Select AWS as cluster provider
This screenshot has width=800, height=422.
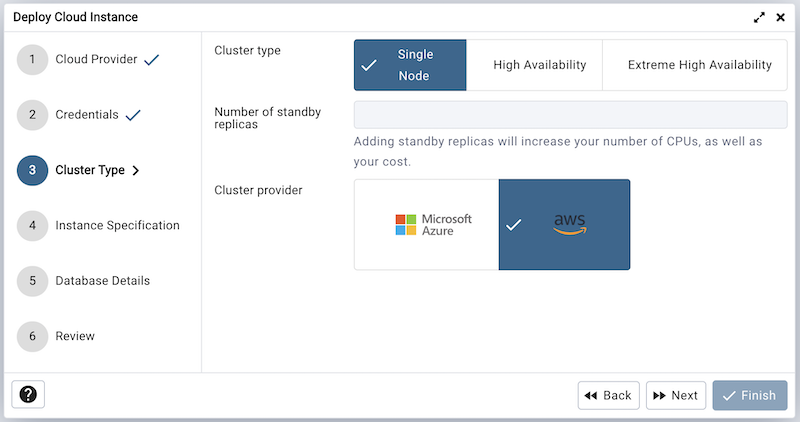[x=565, y=225]
